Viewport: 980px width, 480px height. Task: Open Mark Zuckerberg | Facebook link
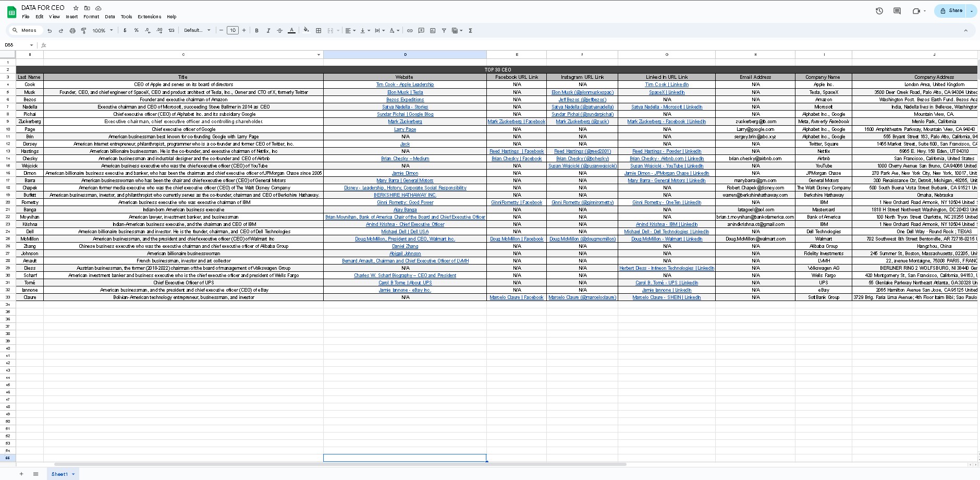[517, 122]
